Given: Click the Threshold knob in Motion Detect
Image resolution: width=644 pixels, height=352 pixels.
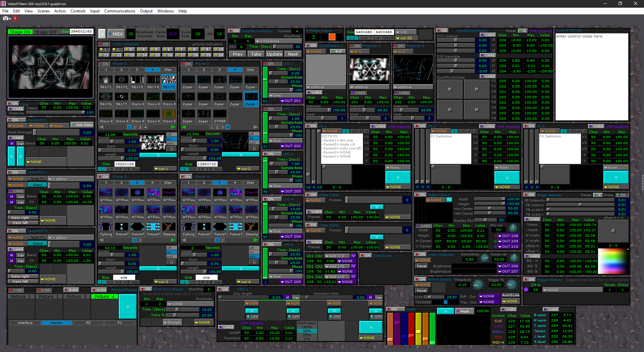Looking at the screenshot, I should pyautogui.click(x=478, y=285).
